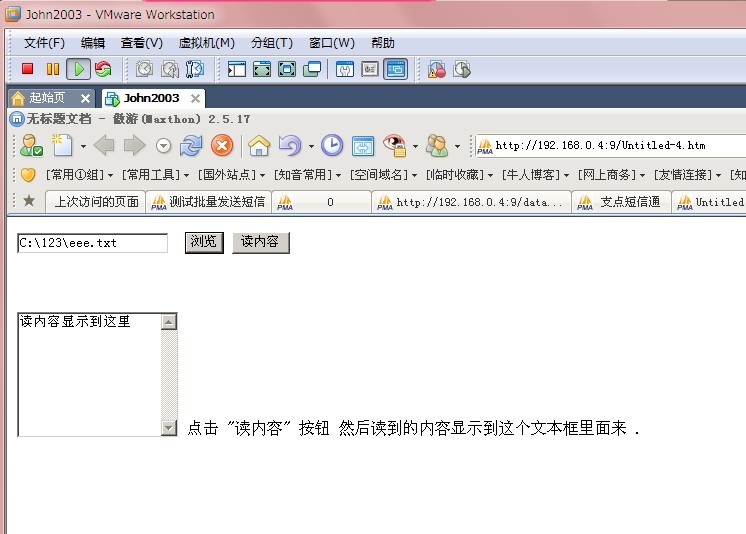Show or hide the VMware sidebar icon

(x=236, y=69)
